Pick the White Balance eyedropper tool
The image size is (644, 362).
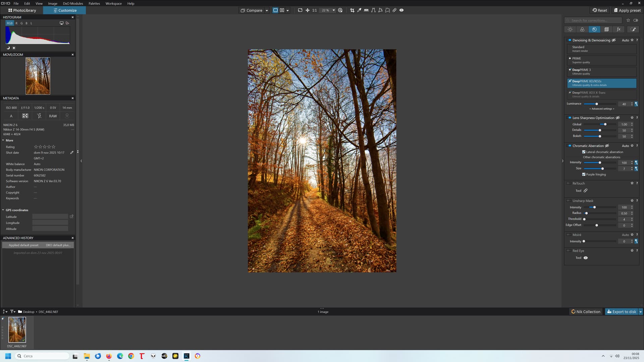pyautogui.click(x=359, y=10)
